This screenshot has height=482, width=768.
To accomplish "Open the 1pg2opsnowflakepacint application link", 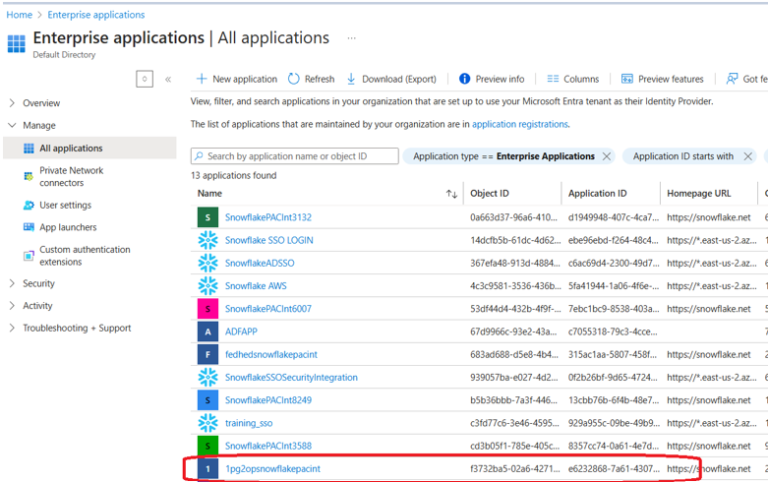I will pyautogui.click(x=272, y=469).
